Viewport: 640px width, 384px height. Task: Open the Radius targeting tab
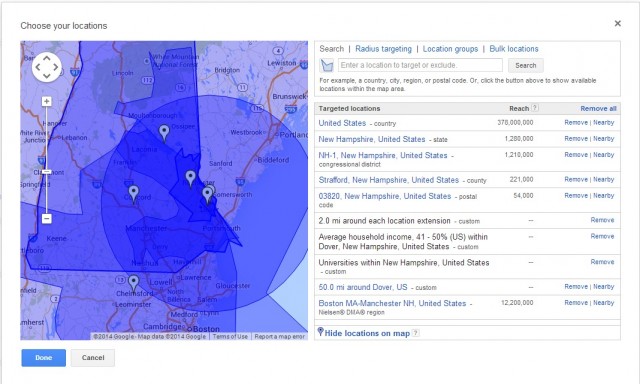pyautogui.click(x=383, y=49)
